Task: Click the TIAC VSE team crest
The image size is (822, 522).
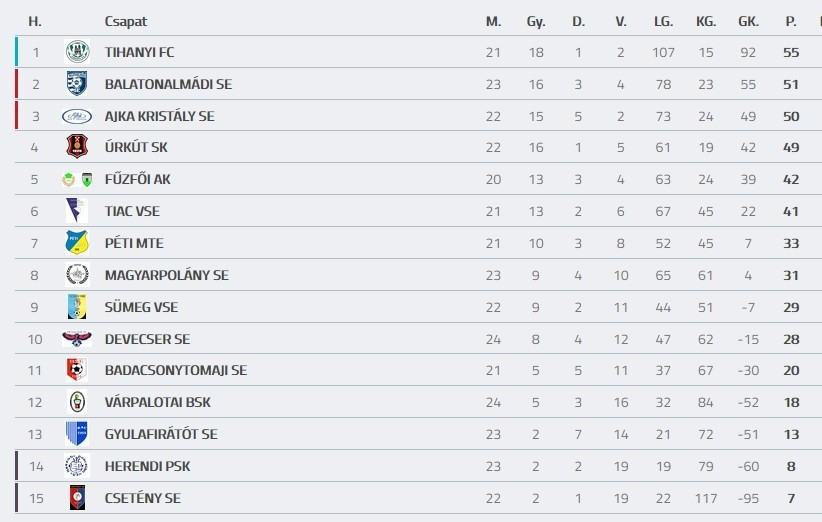Action: pyautogui.click(x=77, y=211)
